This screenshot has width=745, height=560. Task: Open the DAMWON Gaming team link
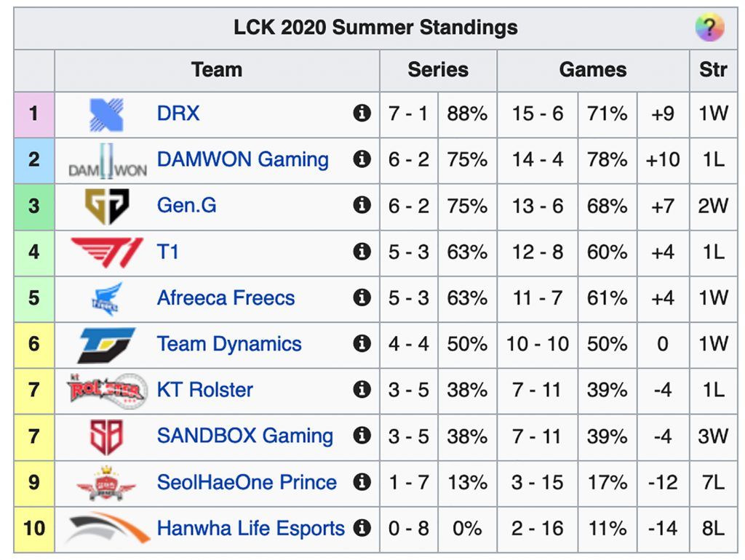coord(243,159)
